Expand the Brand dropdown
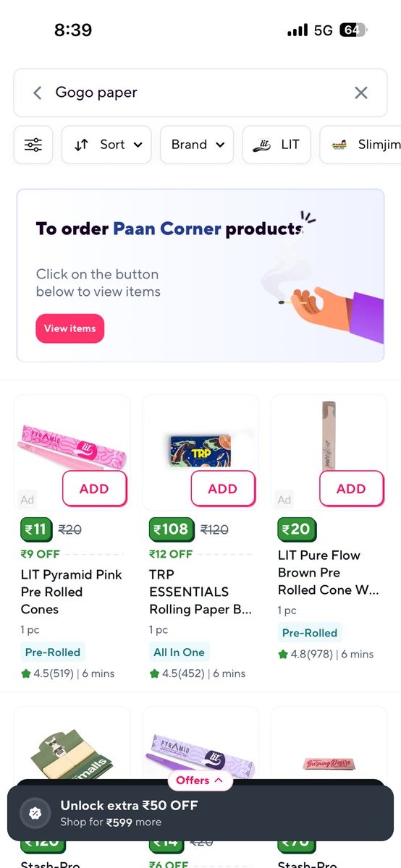The height and width of the screenshot is (868, 401). pos(197,145)
